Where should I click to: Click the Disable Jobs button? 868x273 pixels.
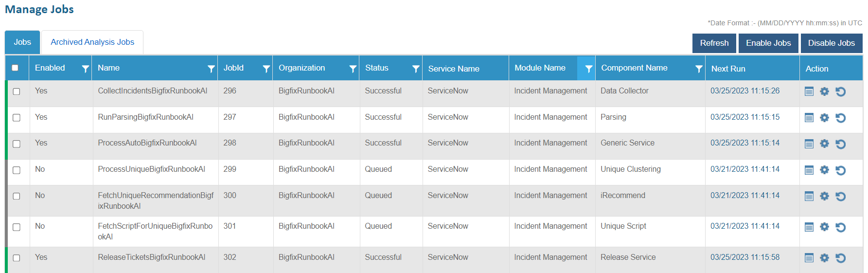click(x=831, y=43)
